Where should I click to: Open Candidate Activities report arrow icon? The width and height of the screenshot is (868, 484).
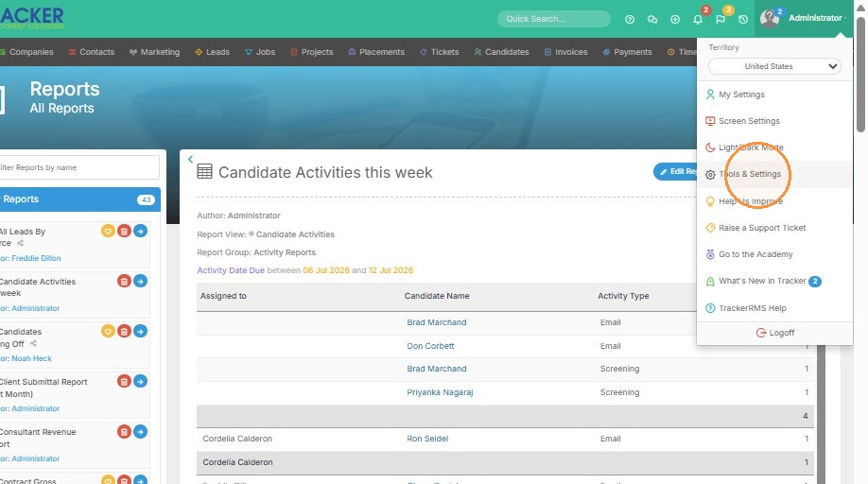point(141,281)
